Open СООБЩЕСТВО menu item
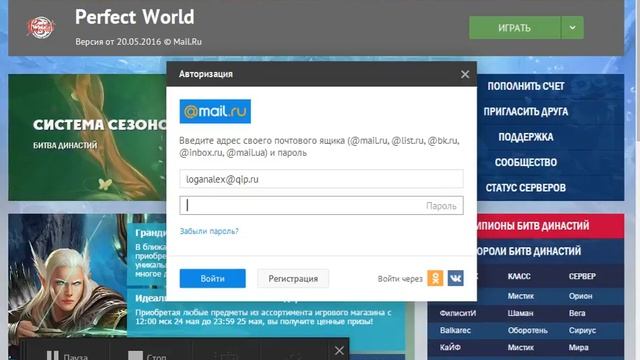The image size is (640, 360). (x=526, y=162)
